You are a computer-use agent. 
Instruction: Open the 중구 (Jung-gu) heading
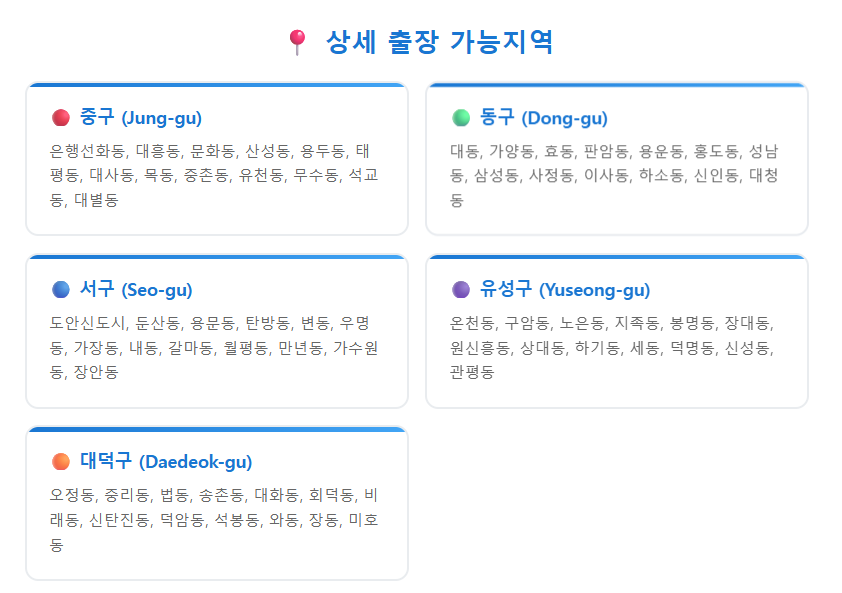(141, 117)
